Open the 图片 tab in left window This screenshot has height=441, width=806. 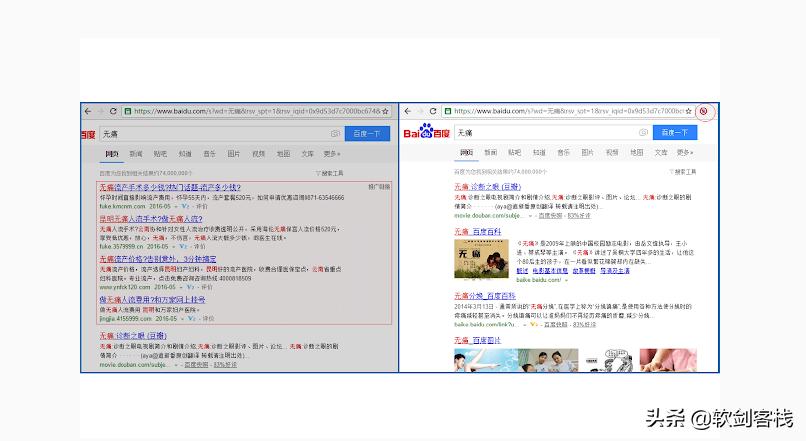pyautogui.click(x=234, y=154)
